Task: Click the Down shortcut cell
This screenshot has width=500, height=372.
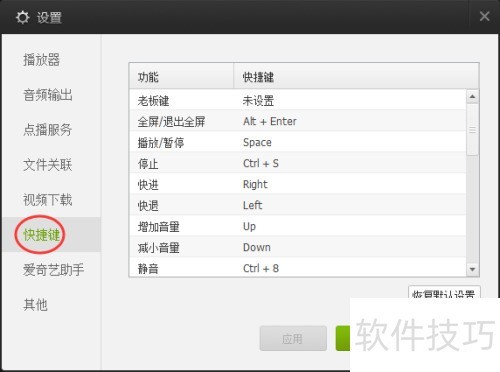Action: click(x=257, y=247)
